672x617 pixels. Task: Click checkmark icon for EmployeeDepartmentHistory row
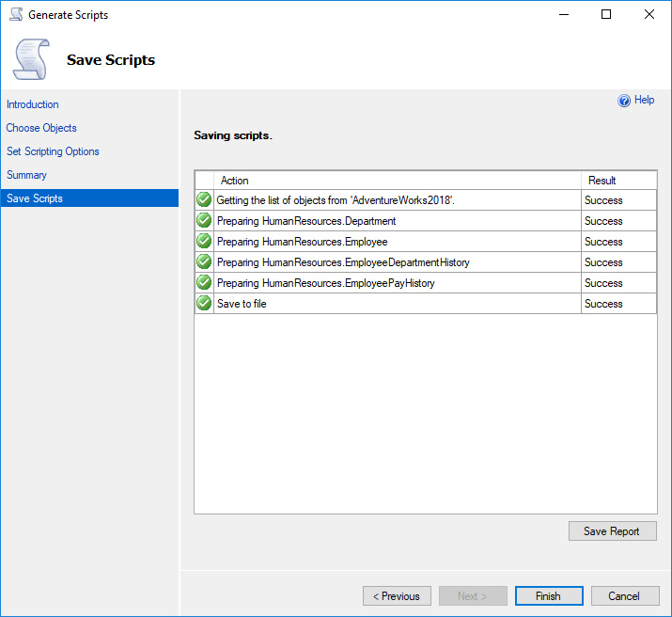click(204, 262)
